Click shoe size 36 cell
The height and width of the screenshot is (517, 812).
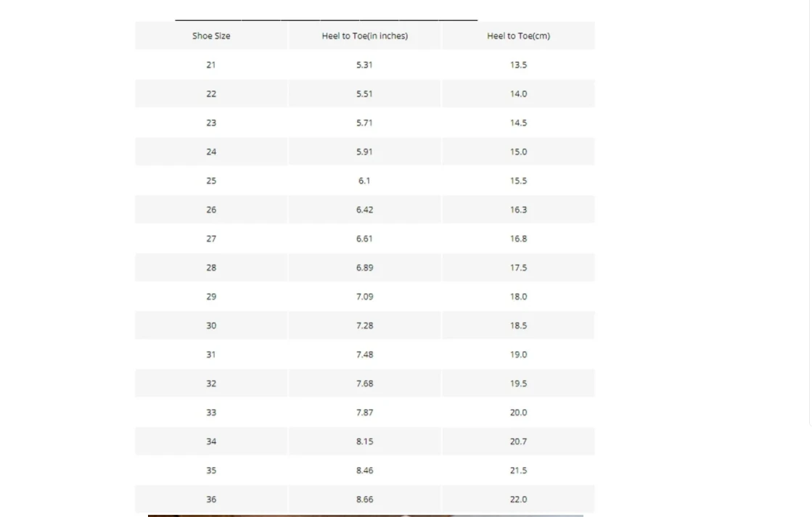pyautogui.click(x=211, y=500)
